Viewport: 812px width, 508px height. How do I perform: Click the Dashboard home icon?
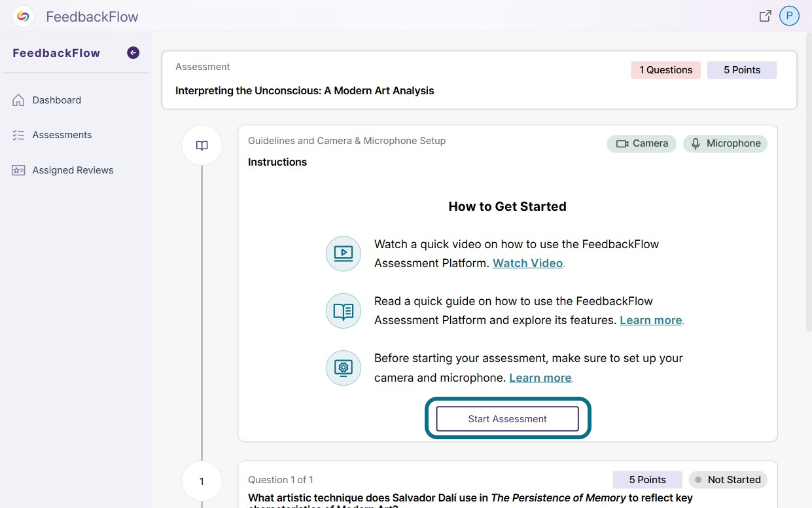click(x=18, y=100)
